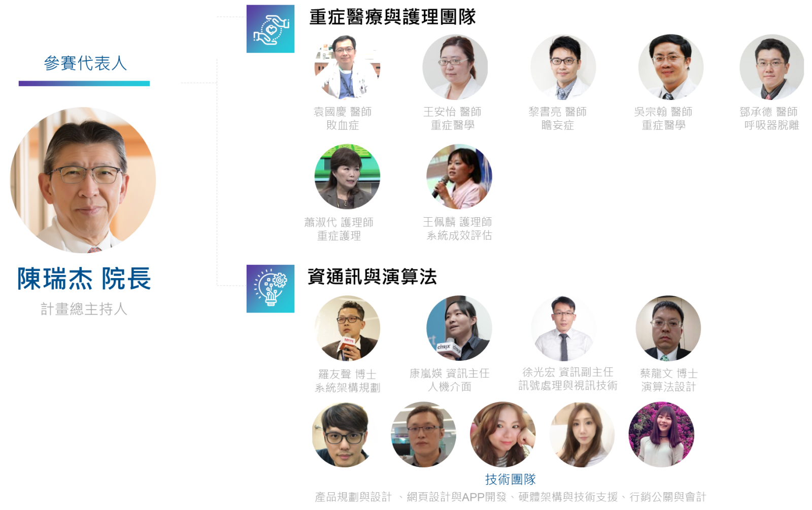Select the tech team member with purple hair
812x510 pixels.
[x=661, y=434]
